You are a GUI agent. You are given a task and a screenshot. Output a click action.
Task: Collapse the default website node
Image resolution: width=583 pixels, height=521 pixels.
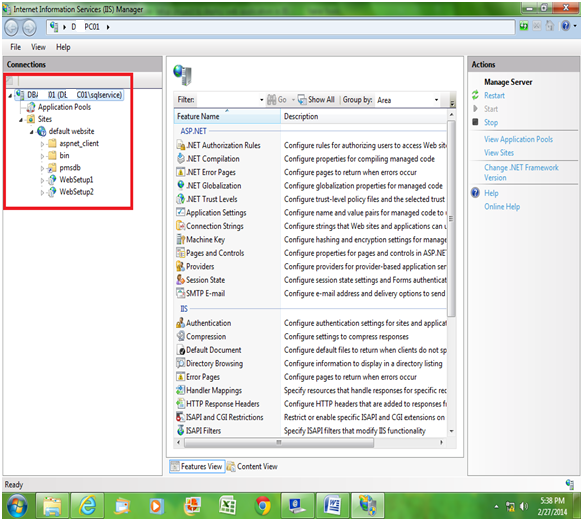pyautogui.click(x=32, y=132)
